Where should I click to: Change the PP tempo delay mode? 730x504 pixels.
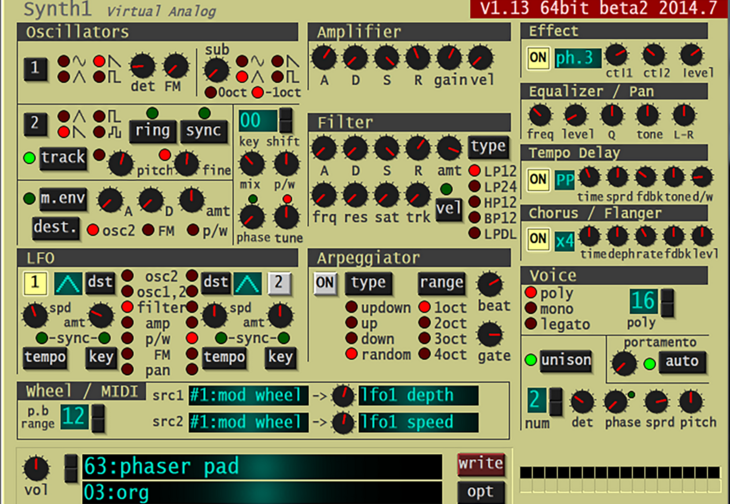tap(565, 180)
